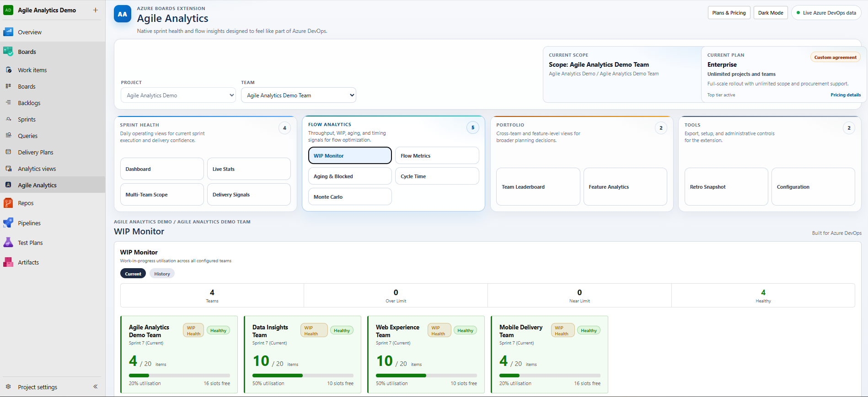Toggle Dark Mode
The width and height of the screenshot is (868, 397).
pyautogui.click(x=771, y=13)
